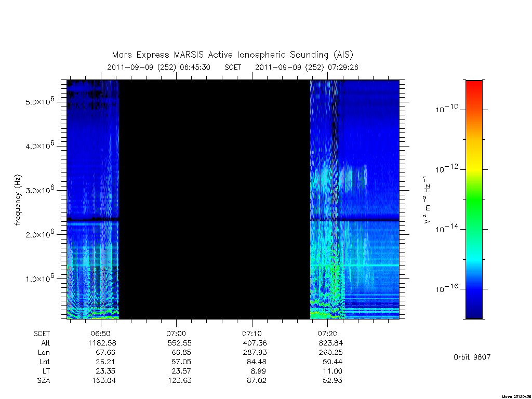Click the 2.0×10^6 frequency tick label

(x=39, y=234)
